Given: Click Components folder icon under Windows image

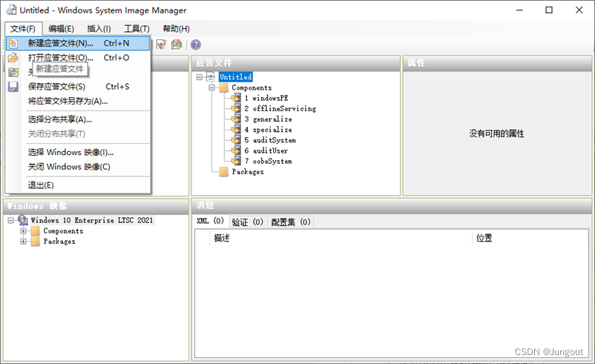Looking at the screenshot, I should (36, 231).
